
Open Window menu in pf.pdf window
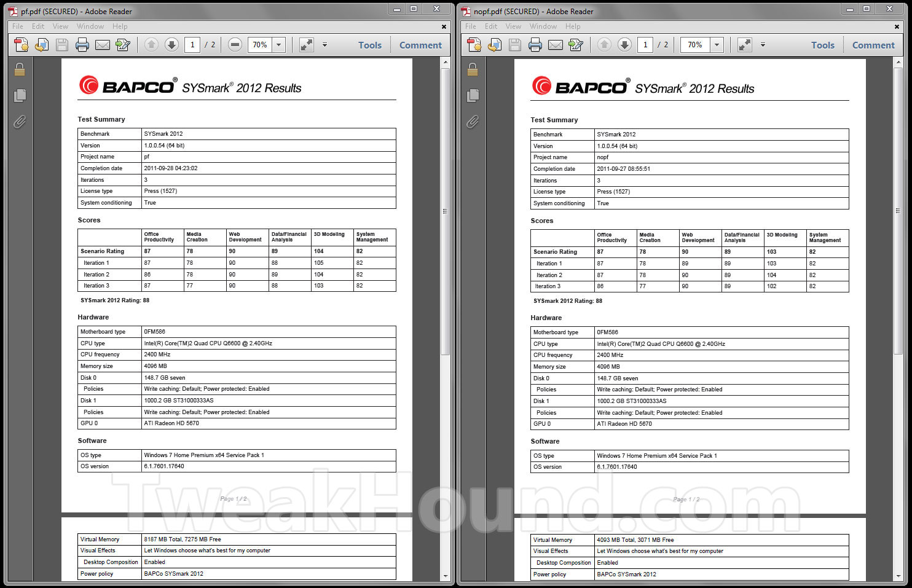pyautogui.click(x=90, y=26)
